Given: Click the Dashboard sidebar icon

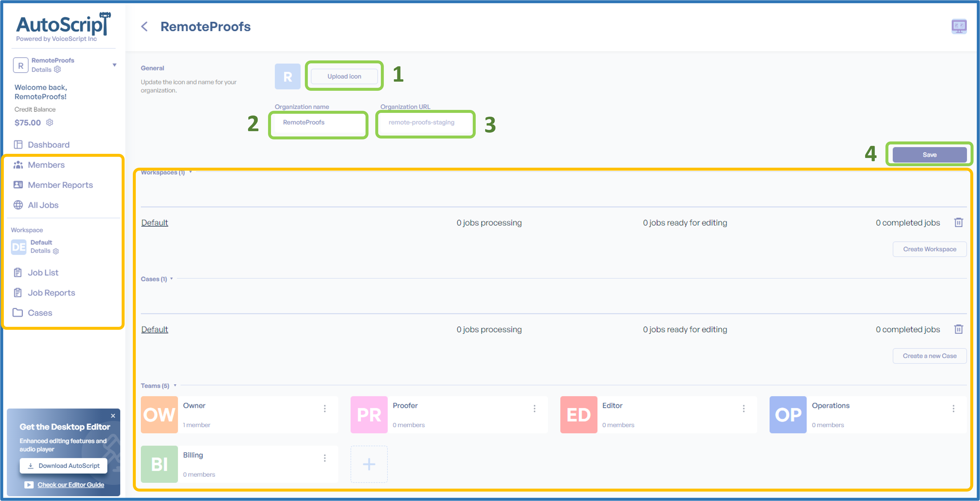Looking at the screenshot, I should [x=18, y=145].
